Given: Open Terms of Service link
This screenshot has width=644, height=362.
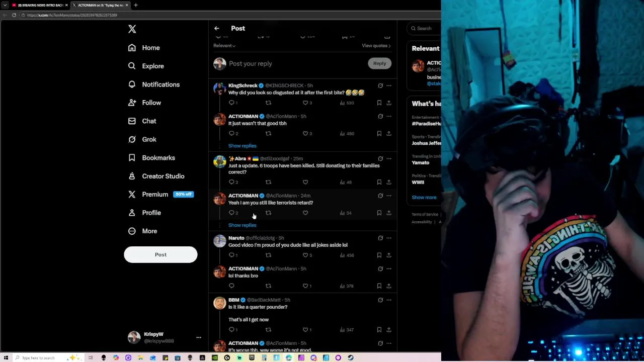Looking at the screenshot, I should tap(425, 215).
